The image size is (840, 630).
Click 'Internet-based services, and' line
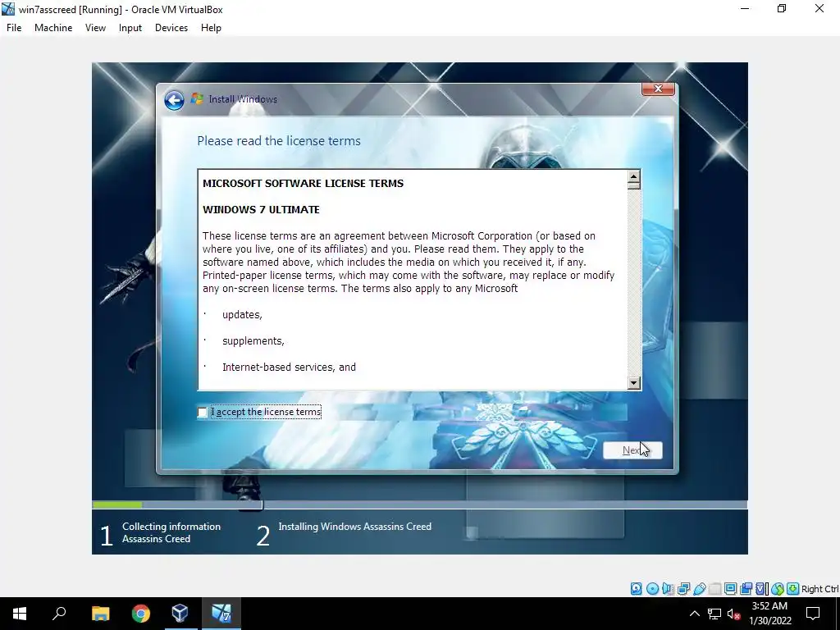click(290, 367)
